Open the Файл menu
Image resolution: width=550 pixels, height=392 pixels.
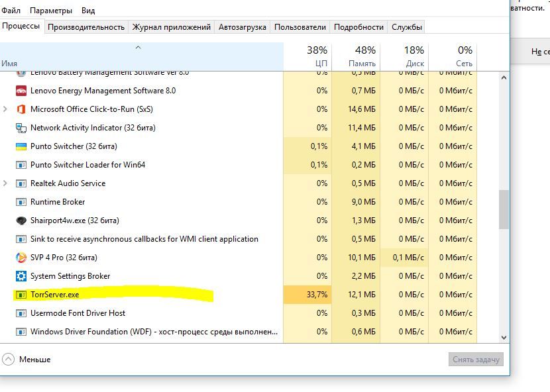tap(11, 11)
